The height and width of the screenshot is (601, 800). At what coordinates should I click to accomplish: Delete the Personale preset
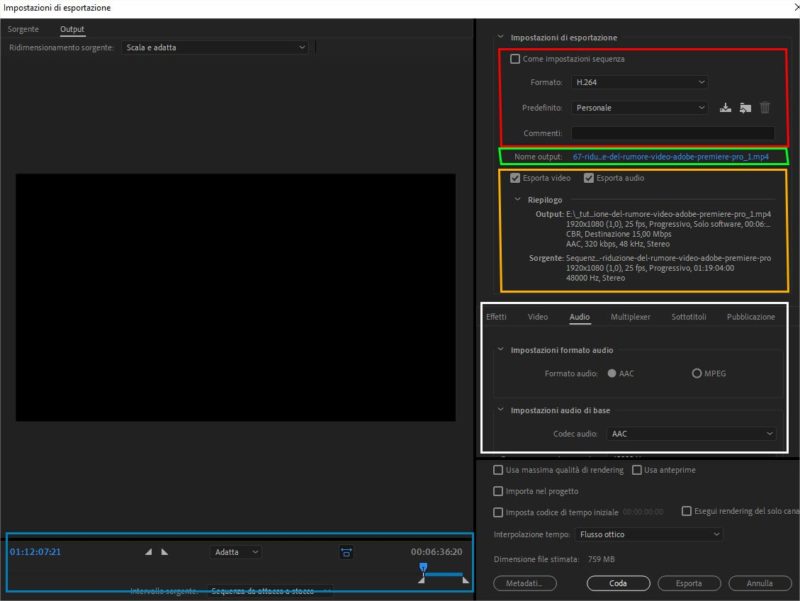click(766, 107)
